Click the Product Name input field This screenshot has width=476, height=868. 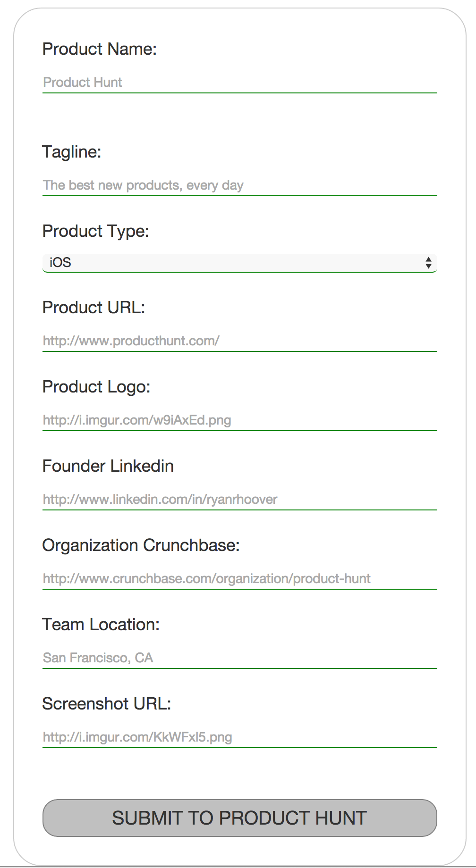(239, 83)
